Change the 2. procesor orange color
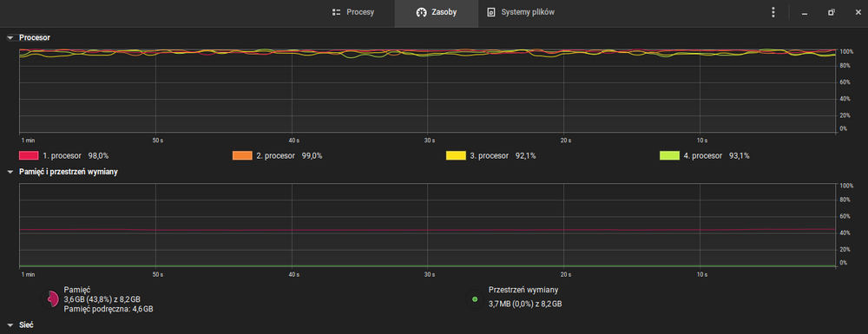The width and height of the screenshot is (868, 334). click(242, 156)
